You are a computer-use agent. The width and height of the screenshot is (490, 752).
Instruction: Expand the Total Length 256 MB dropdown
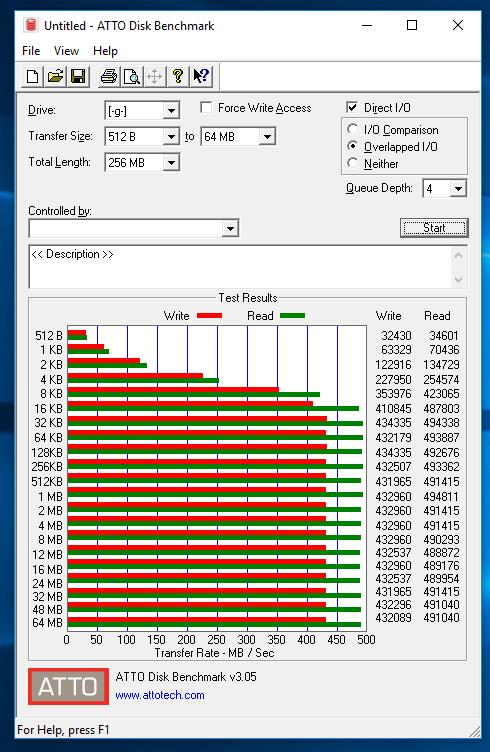click(171, 163)
